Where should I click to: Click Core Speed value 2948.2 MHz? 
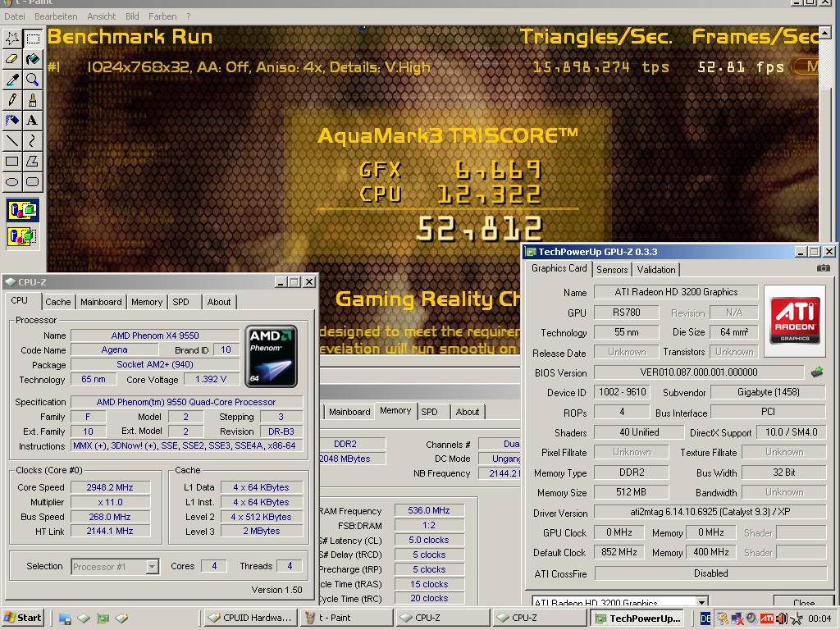pyautogui.click(x=110, y=487)
